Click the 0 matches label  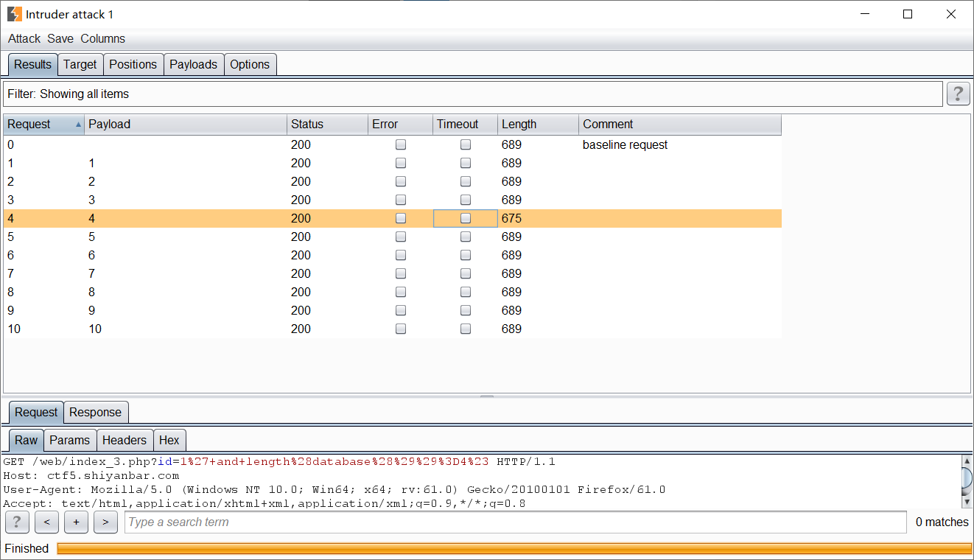click(x=942, y=522)
